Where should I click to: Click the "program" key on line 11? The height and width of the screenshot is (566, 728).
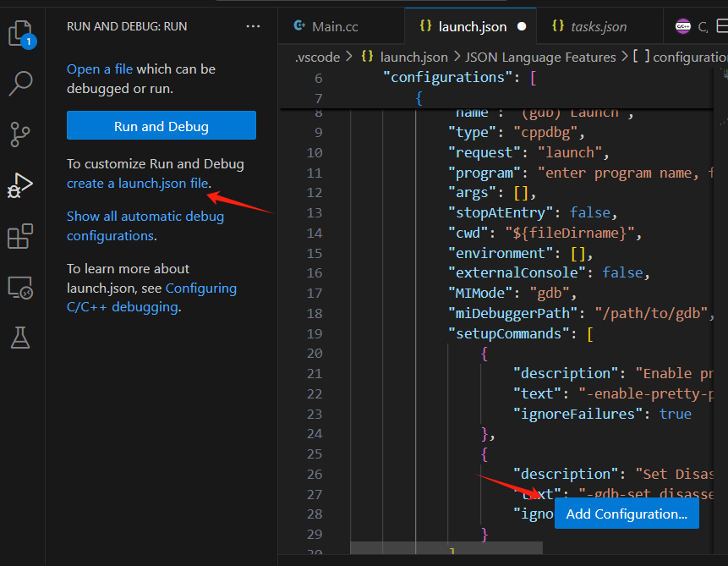[484, 173]
